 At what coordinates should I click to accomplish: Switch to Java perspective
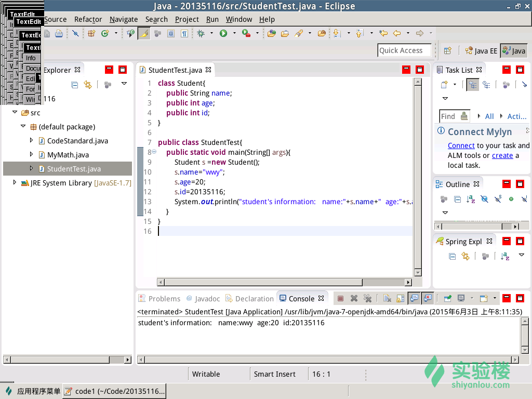(x=514, y=50)
